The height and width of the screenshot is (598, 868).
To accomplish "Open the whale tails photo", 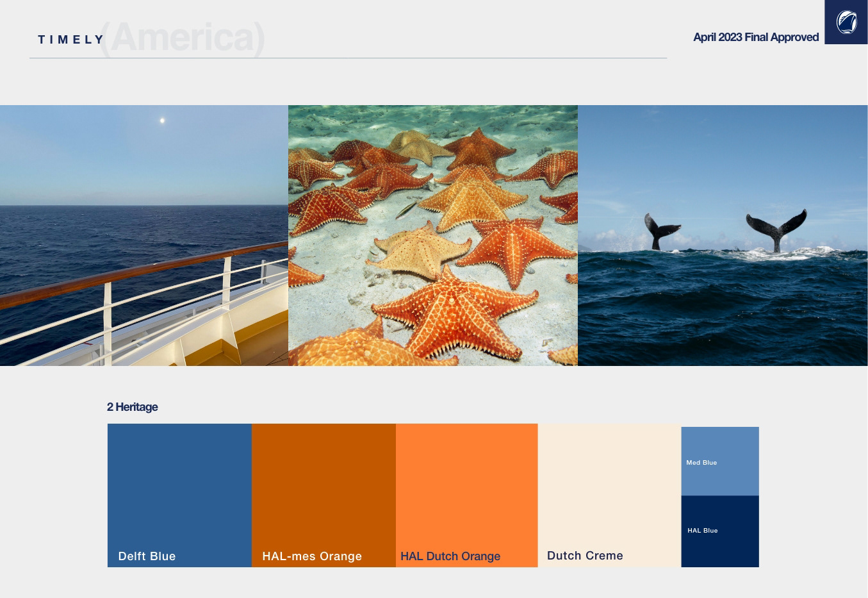I will 723,235.
